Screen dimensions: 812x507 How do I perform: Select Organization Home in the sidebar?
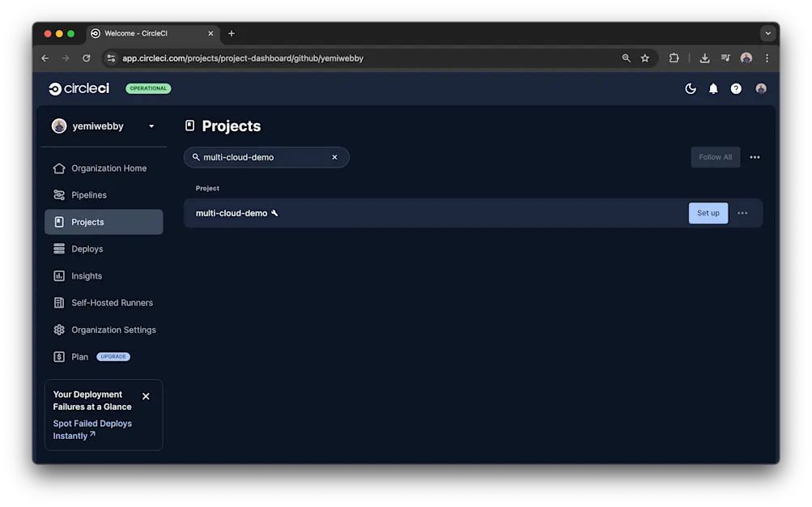pyautogui.click(x=108, y=168)
